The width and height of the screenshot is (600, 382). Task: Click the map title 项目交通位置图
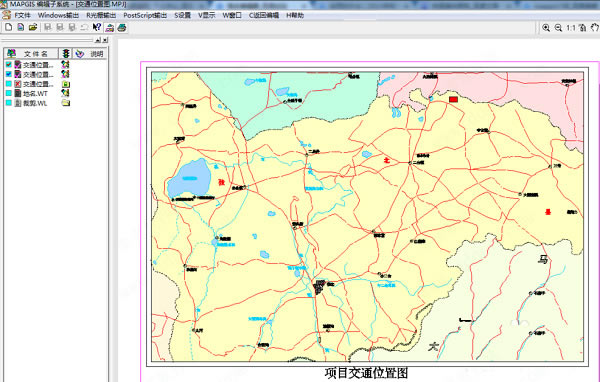[x=366, y=373]
